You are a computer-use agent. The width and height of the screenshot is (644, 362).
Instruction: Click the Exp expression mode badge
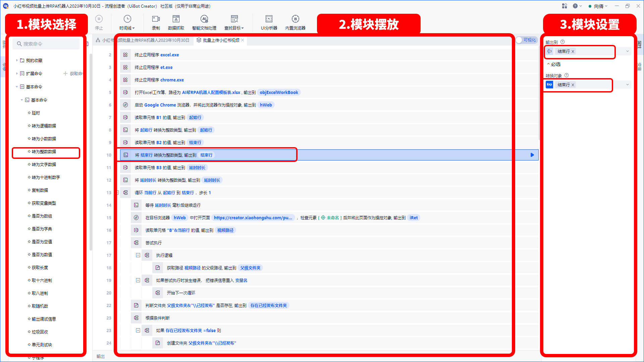click(x=549, y=84)
